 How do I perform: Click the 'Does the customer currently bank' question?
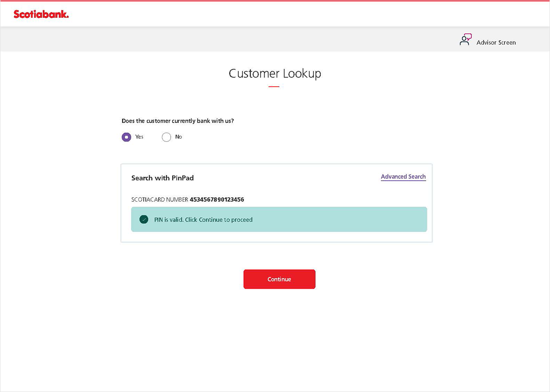tap(178, 121)
